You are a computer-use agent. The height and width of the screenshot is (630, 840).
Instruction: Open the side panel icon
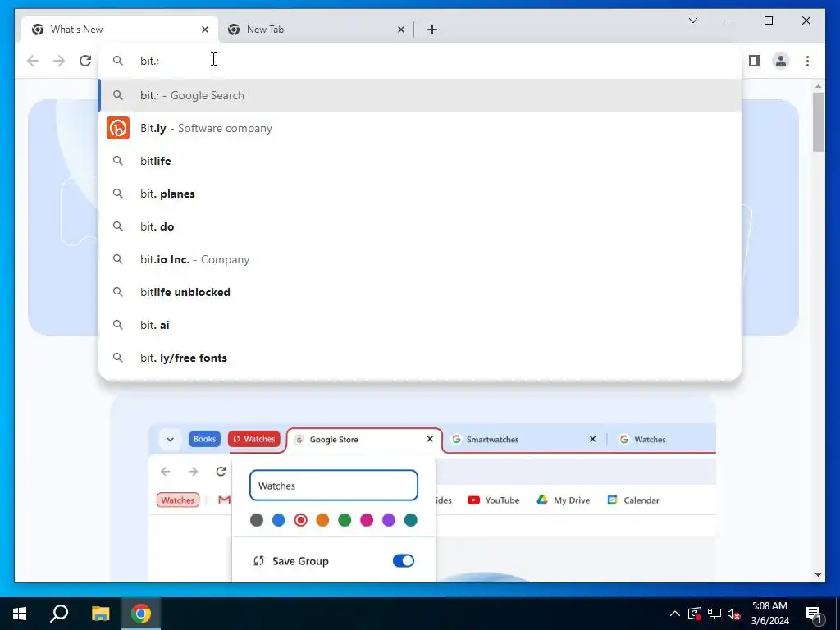755,61
